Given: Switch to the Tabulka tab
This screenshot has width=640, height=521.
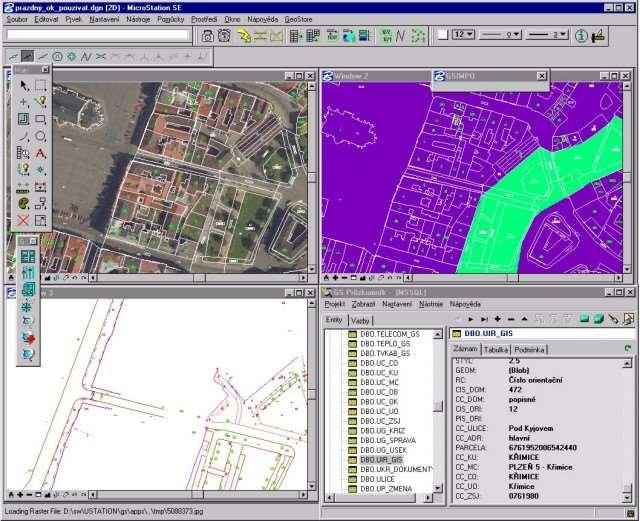Looking at the screenshot, I should click(496, 350).
